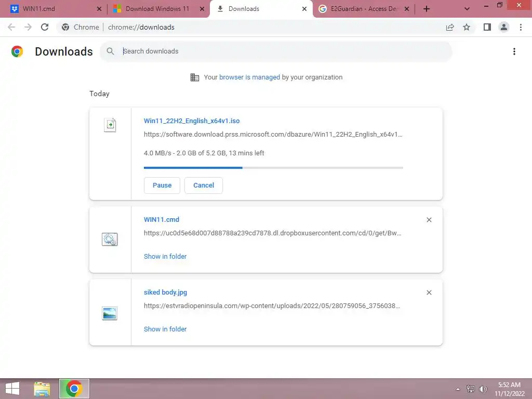
Task: Open the network status tray icon
Action: pyautogui.click(x=471, y=389)
